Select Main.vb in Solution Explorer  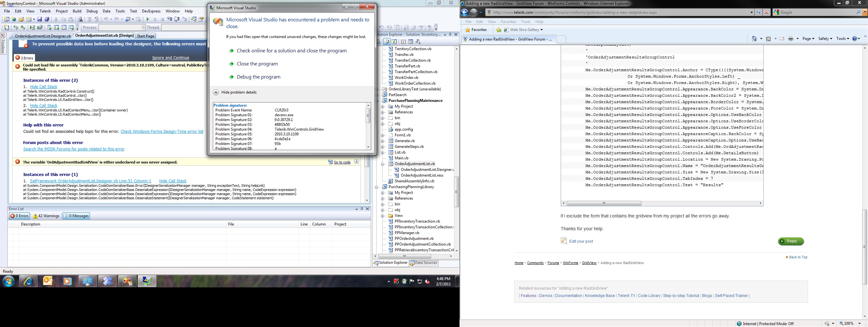(401, 158)
